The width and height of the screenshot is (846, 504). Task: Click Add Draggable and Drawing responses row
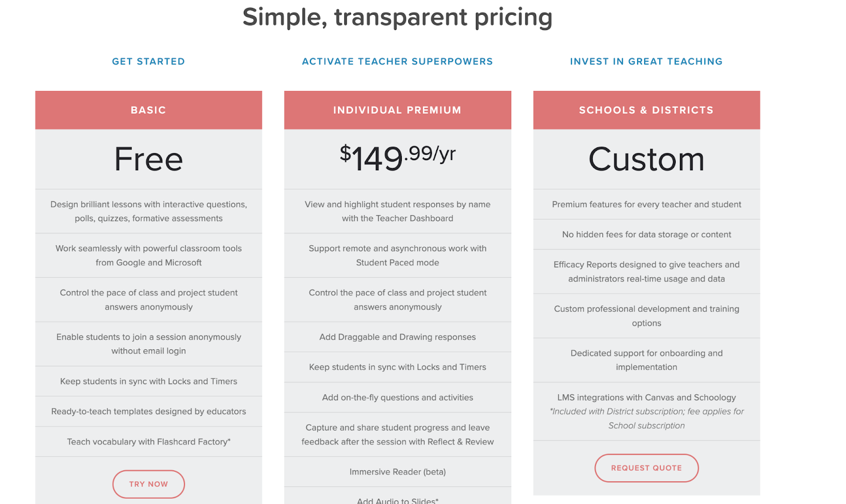(397, 337)
